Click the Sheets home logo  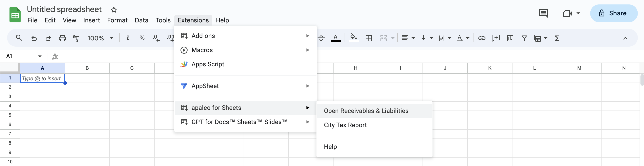point(15,14)
